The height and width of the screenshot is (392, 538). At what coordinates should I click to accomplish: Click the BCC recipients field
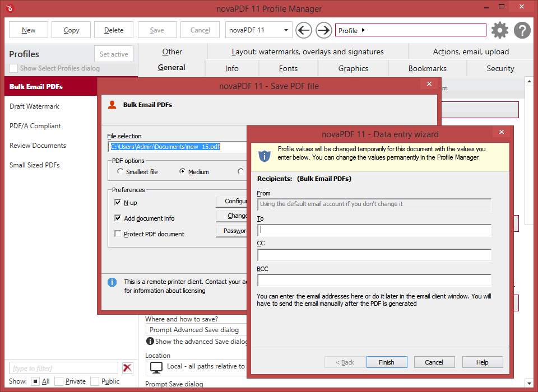pyautogui.click(x=374, y=280)
